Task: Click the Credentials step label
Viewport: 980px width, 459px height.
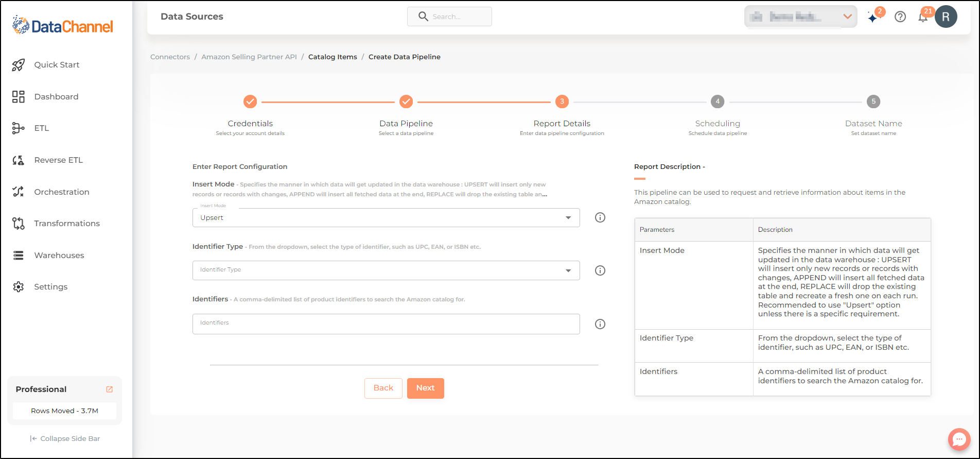Action: coord(250,124)
